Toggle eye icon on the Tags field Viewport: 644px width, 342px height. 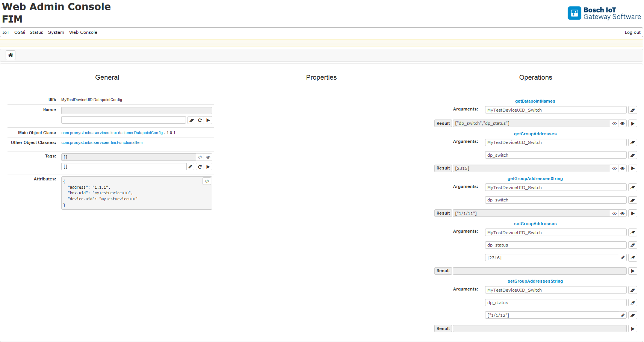point(208,157)
